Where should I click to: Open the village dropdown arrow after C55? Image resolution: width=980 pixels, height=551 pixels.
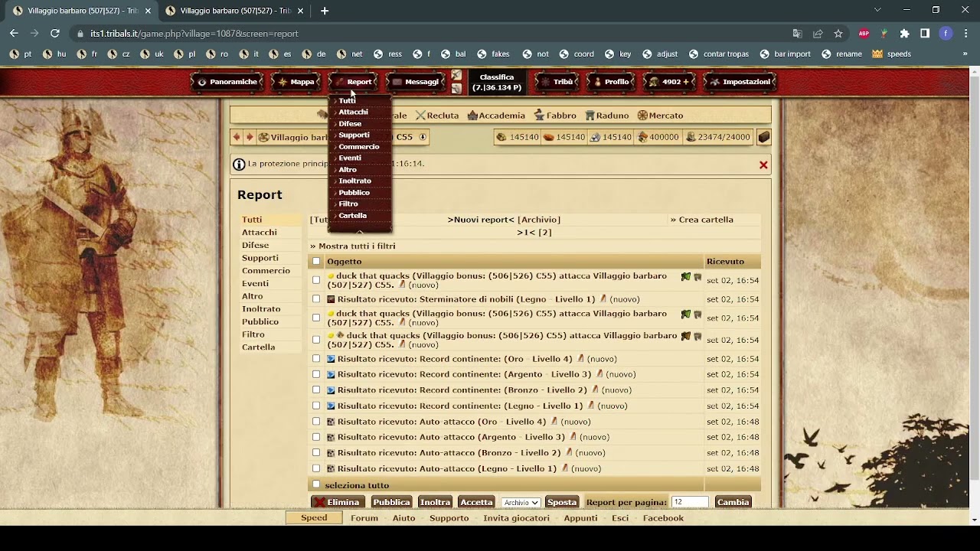click(x=423, y=137)
